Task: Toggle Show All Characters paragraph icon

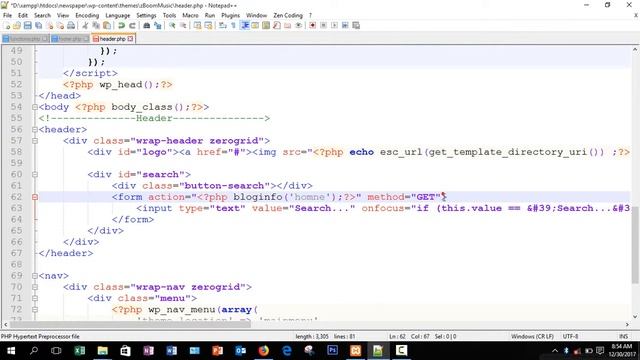Action: (x=233, y=25)
